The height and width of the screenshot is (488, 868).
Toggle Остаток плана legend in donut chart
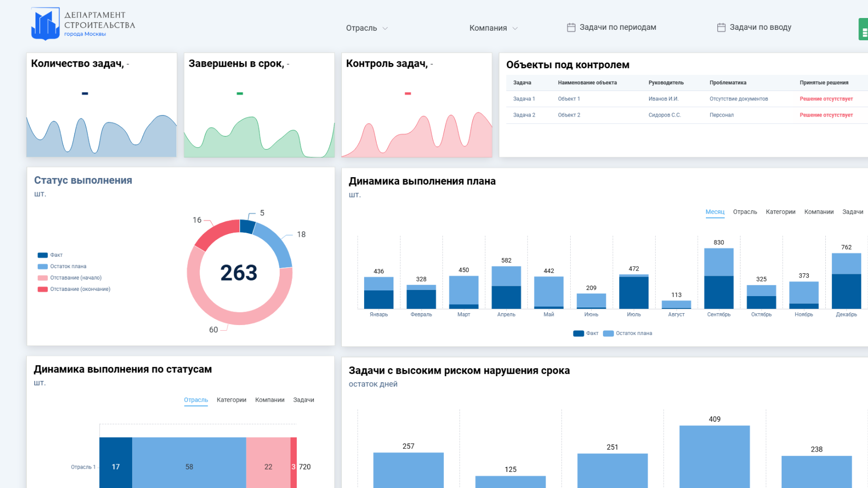pyautogui.click(x=62, y=266)
